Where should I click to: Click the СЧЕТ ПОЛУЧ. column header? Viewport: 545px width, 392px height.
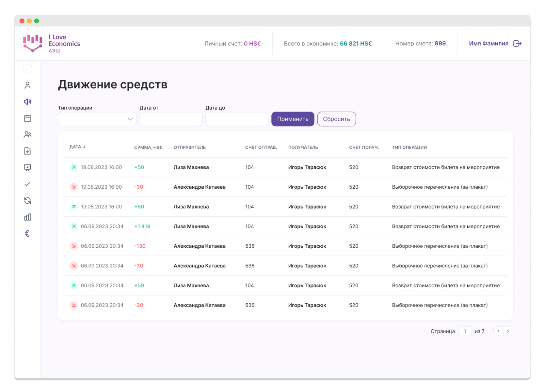364,147
